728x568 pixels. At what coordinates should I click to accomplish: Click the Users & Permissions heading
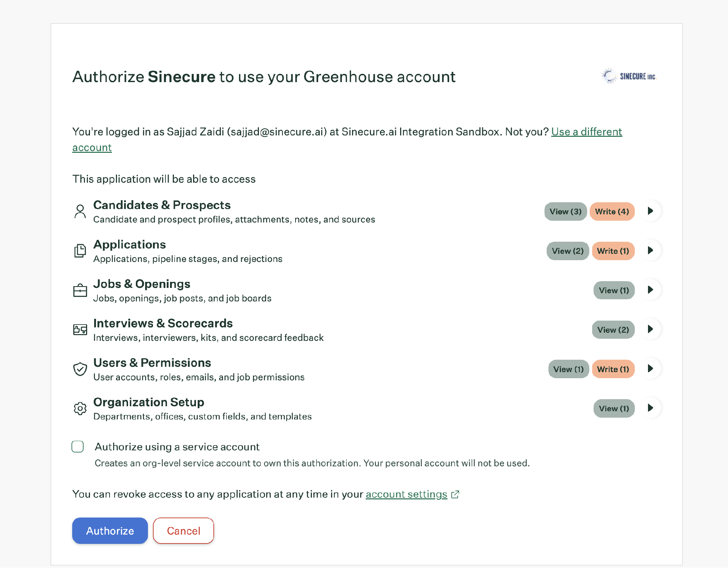(x=152, y=363)
